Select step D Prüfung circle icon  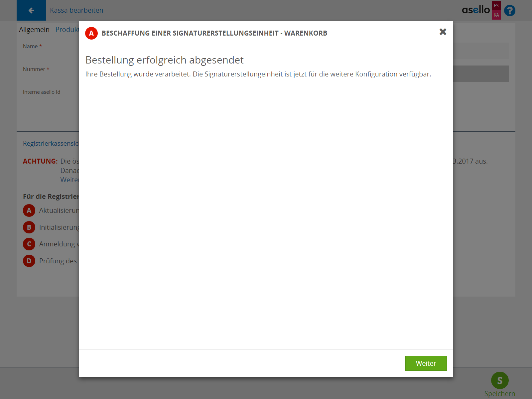(29, 261)
